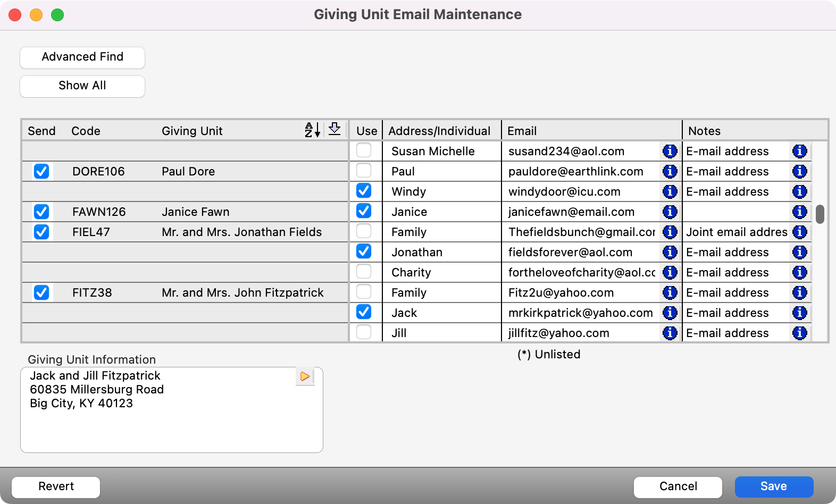Screen dimensions: 836x504
Task: Click the Advanced Find button
Action: [x=82, y=57]
